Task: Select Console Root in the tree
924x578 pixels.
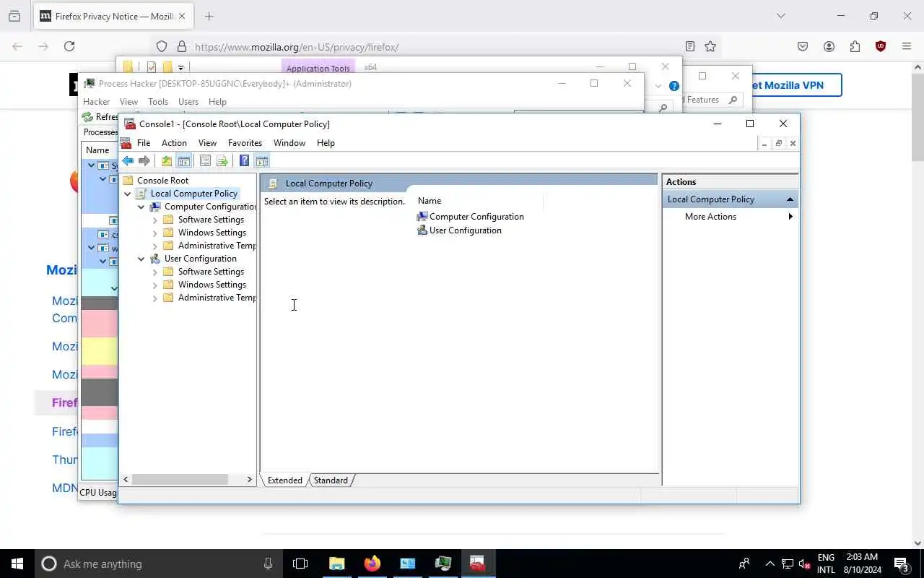Action: coord(162,181)
